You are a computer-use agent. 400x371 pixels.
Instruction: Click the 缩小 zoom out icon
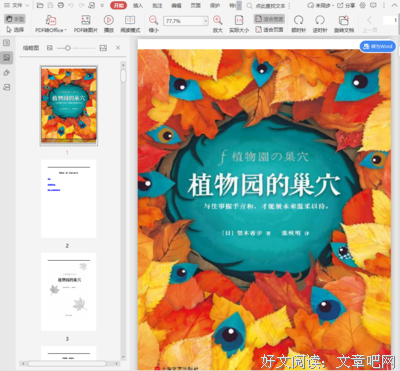(x=153, y=20)
